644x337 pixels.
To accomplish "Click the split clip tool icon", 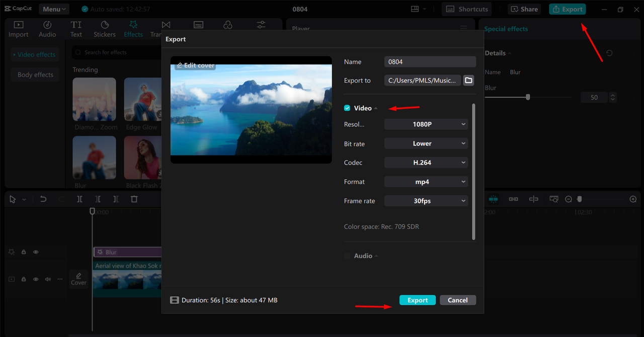I will [79, 199].
